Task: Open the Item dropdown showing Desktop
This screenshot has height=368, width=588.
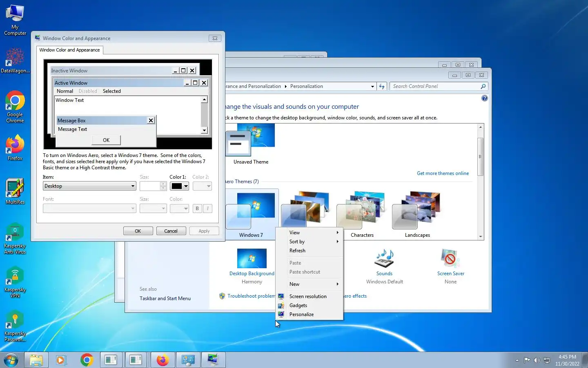Action: pyautogui.click(x=89, y=186)
